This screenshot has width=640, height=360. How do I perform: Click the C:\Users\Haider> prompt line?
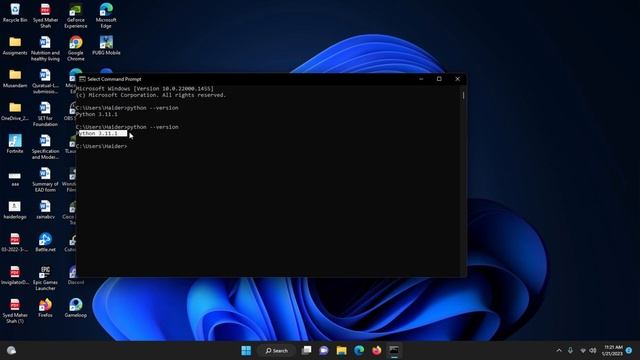point(102,146)
